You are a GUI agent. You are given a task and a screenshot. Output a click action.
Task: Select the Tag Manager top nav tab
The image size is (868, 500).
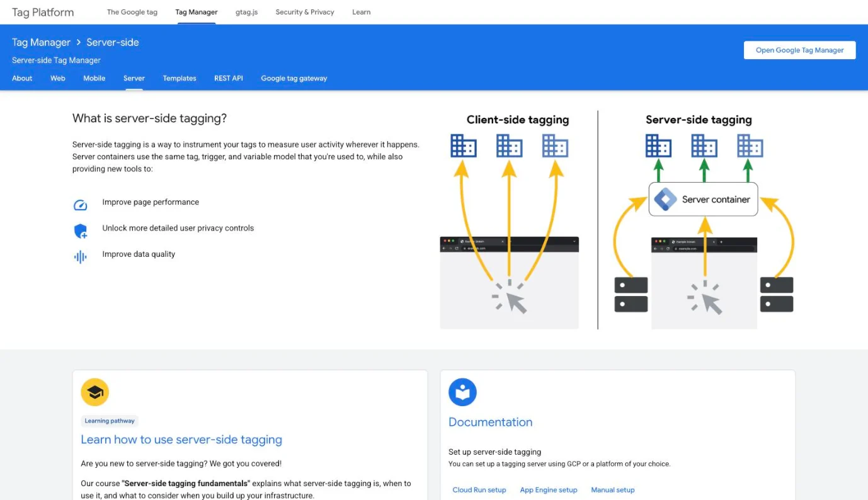click(x=197, y=12)
